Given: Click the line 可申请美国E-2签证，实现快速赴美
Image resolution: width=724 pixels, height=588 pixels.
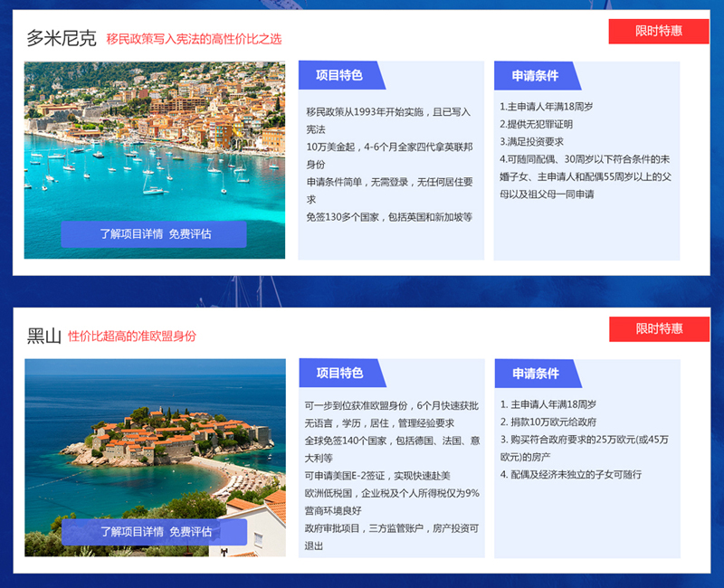Looking at the screenshot, I should [377, 476].
